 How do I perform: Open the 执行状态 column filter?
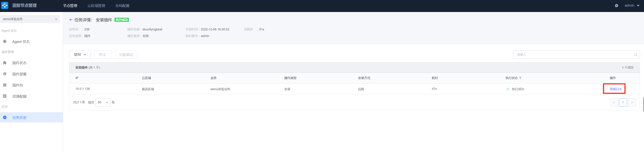[x=520, y=78]
